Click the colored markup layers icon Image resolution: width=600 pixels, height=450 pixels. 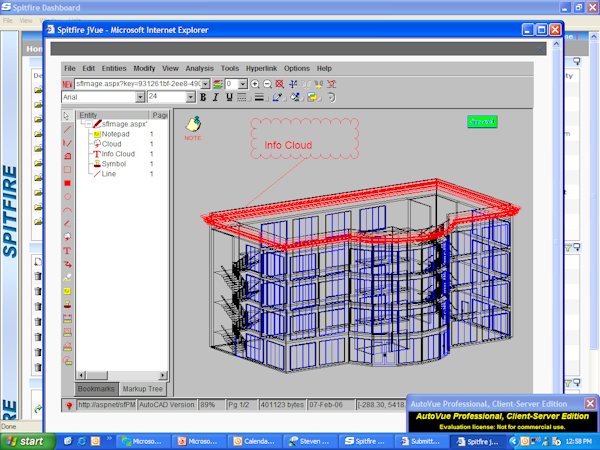[x=218, y=84]
